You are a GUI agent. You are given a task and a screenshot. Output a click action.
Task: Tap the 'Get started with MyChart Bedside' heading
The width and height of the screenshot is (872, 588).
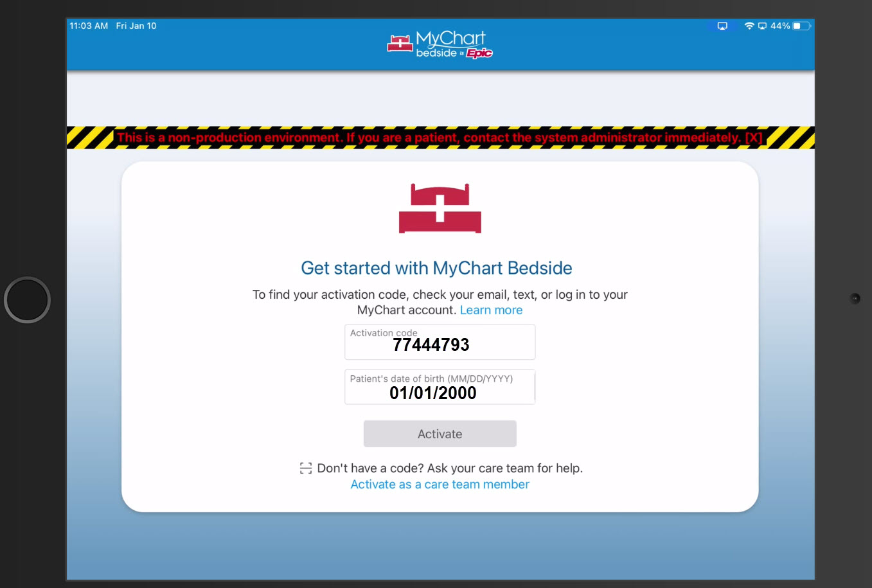coord(436,268)
